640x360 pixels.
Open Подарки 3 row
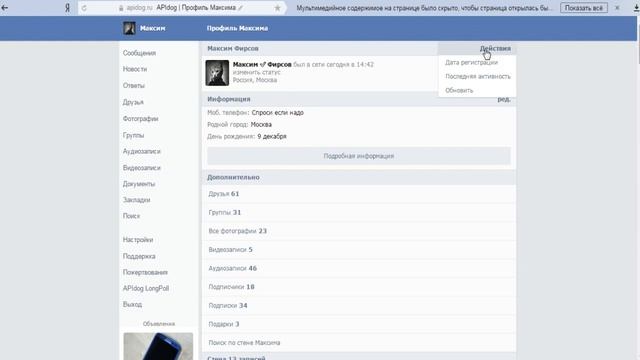(x=359, y=324)
